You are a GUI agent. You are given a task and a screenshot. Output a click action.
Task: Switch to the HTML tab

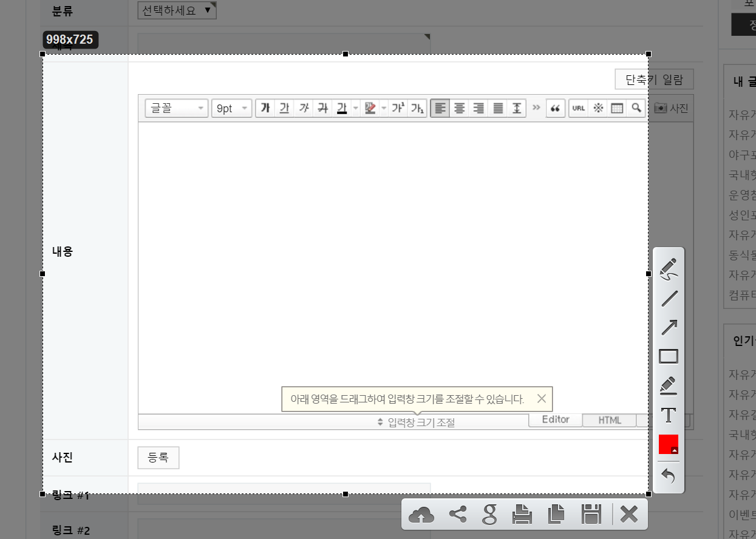[609, 420]
